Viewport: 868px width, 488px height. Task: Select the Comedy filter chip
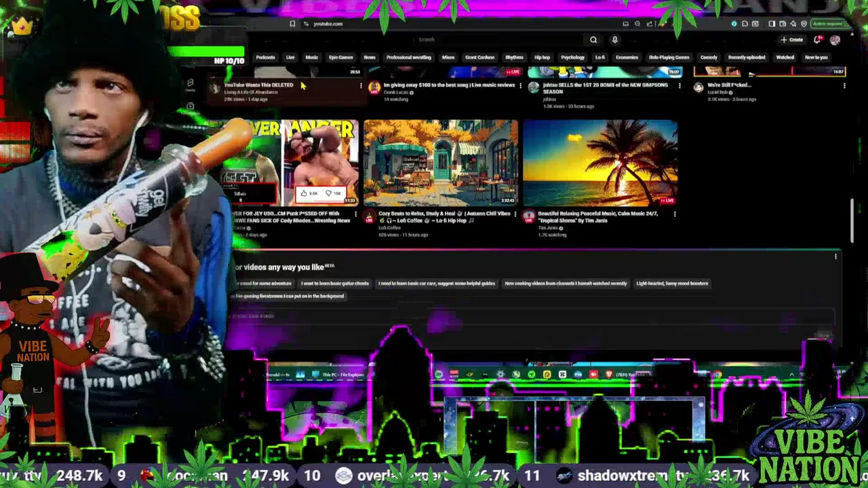pos(709,58)
